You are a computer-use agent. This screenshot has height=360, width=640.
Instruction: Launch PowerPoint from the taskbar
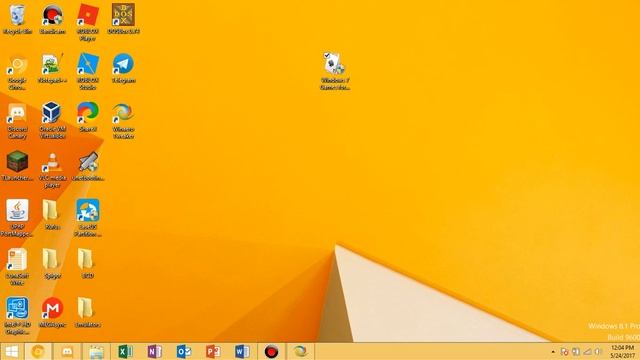(x=213, y=351)
